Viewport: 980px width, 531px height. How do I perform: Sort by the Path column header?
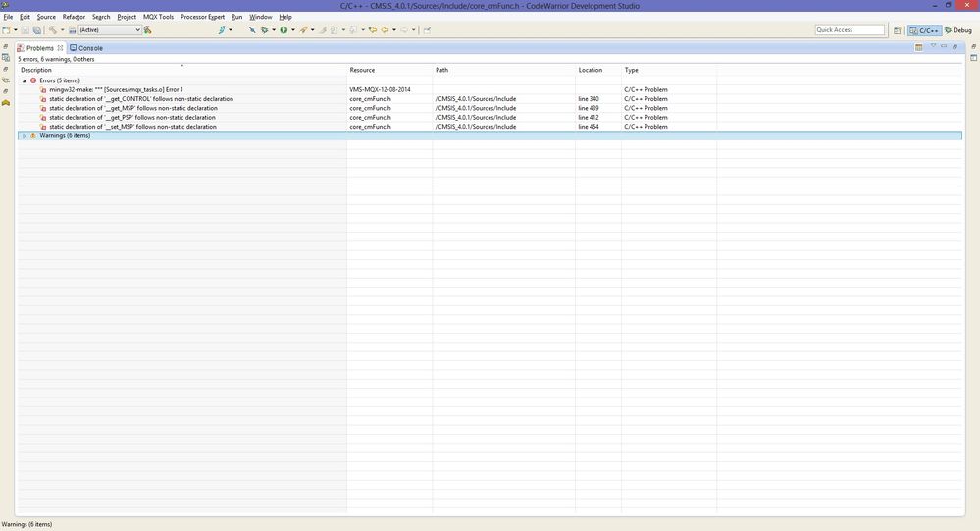(504, 70)
